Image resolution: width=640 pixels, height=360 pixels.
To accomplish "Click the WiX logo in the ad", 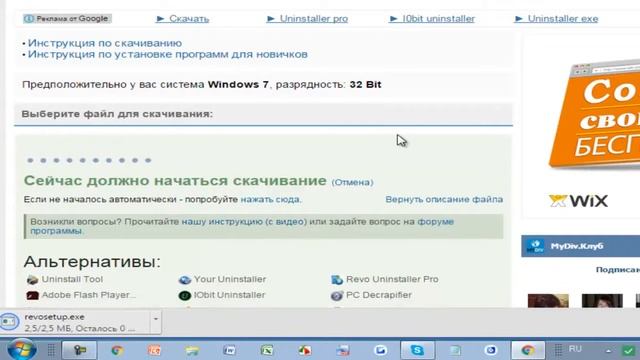I will [x=578, y=201].
